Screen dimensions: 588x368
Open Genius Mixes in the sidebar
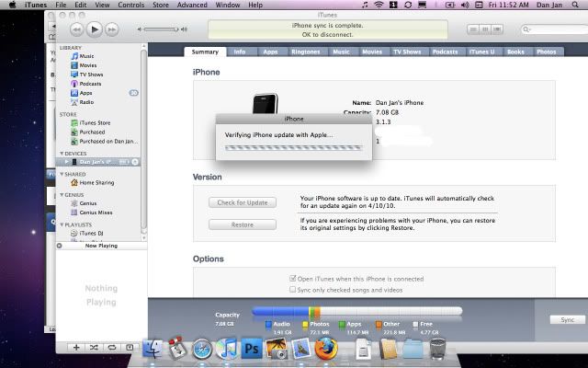click(96, 213)
